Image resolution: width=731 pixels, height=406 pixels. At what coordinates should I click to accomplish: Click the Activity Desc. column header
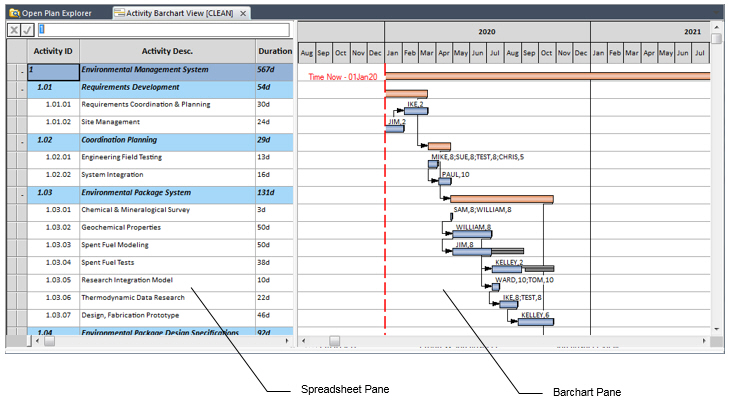167,51
